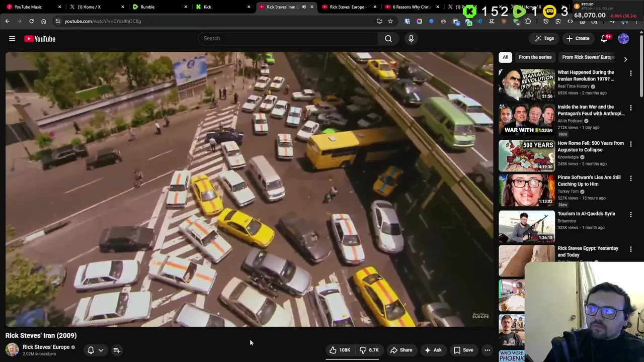
Task: Like the video with thumbs up
Action: coord(340,350)
